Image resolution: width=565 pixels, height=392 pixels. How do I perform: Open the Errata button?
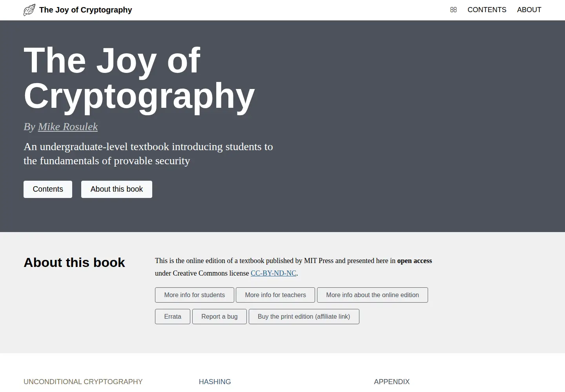pos(173,317)
